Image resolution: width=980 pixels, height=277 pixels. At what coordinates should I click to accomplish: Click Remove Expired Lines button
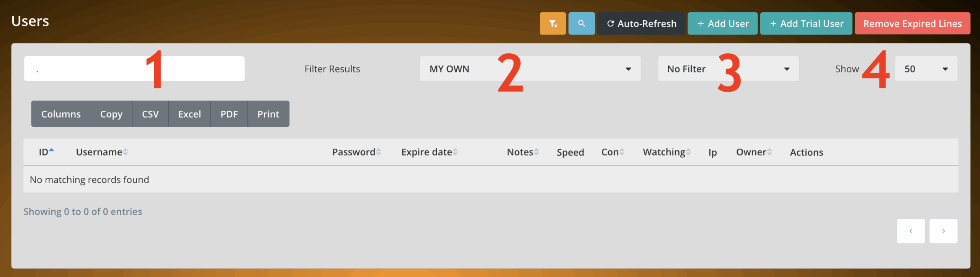tap(912, 24)
